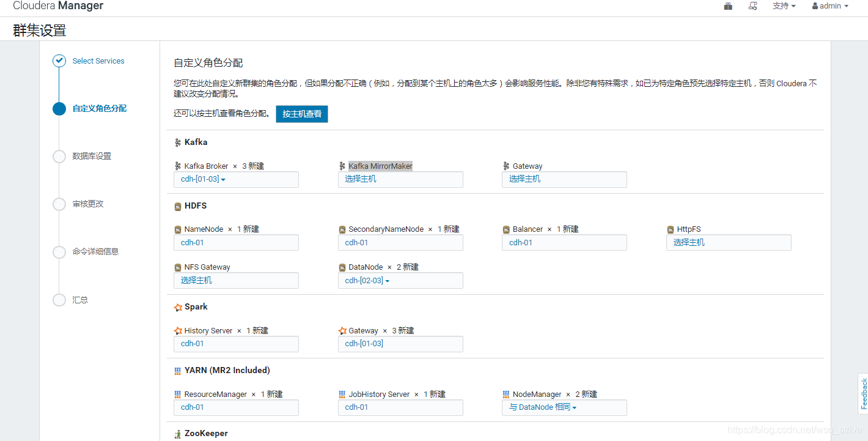Screen dimensions: 868x441
Task: Select the 数据库设置 wizard step
Action: (92, 157)
